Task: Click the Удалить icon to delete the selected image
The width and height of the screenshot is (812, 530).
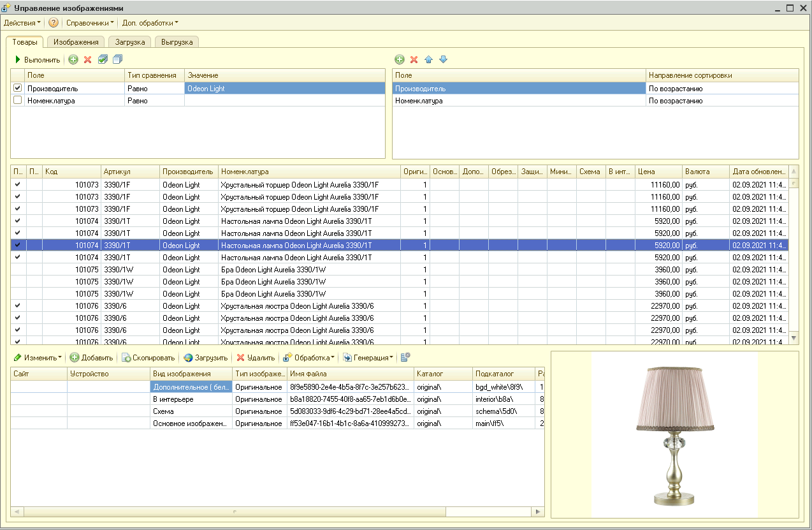Action: coord(241,357)
